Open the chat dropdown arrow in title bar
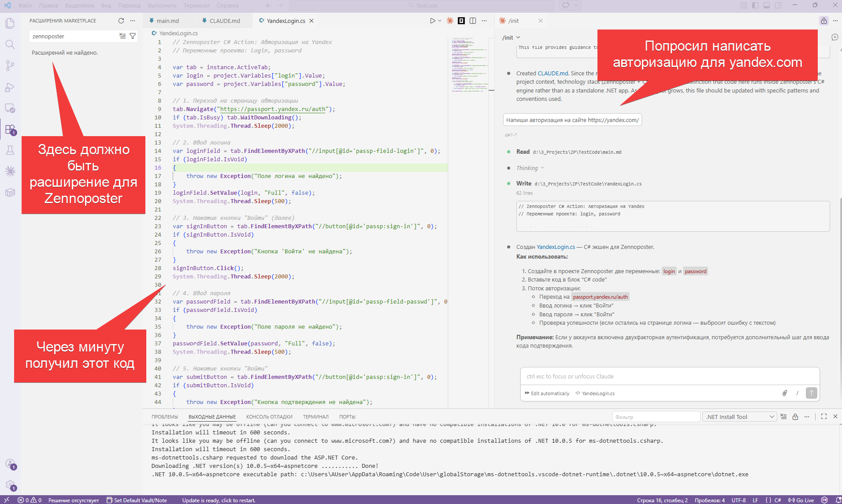Image resolution: width=842 pixels, height=504 pixels. coord(576,5)
